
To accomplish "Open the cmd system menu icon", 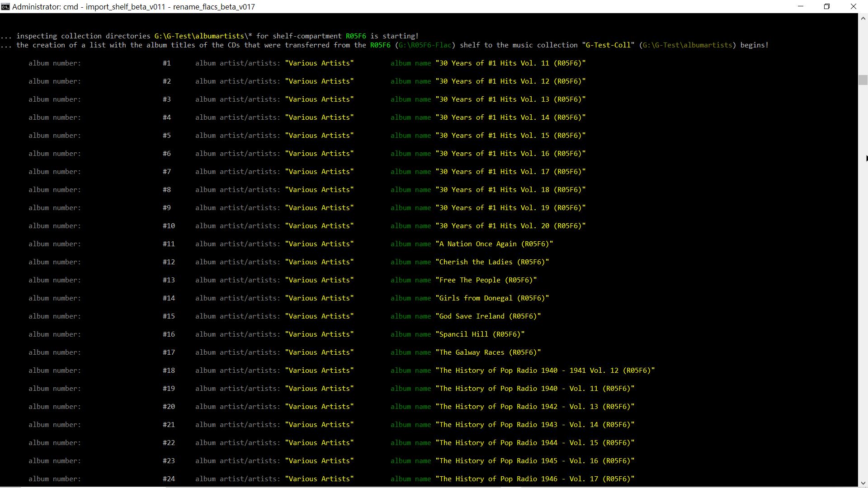I will 5,6.
